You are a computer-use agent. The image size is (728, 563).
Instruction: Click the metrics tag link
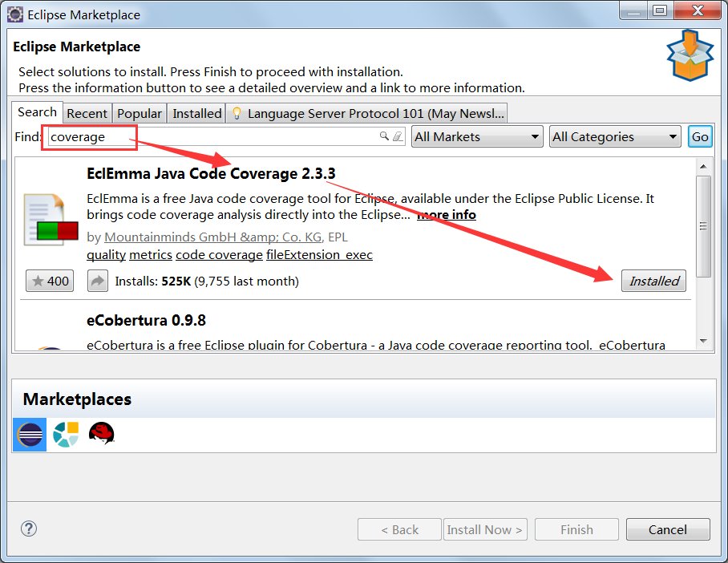point(151,254)
